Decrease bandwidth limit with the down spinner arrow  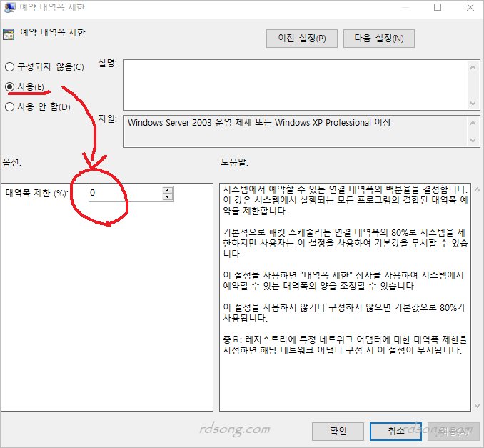pos(168,196)
